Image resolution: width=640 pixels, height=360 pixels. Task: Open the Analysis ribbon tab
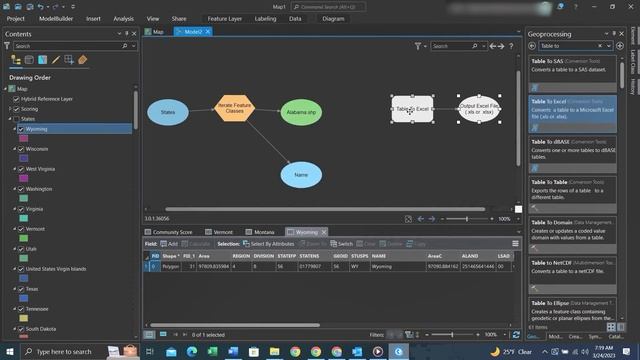[x=123, y=19]
